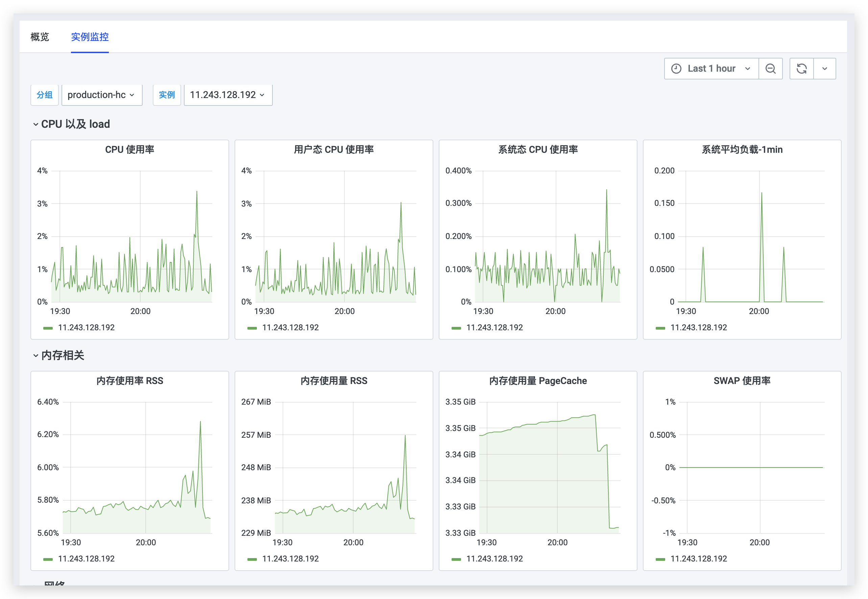The height and width of the screenshot is (599, 868).
Task: Switch to the 概览 tab
Action: [x=40, y=37]
